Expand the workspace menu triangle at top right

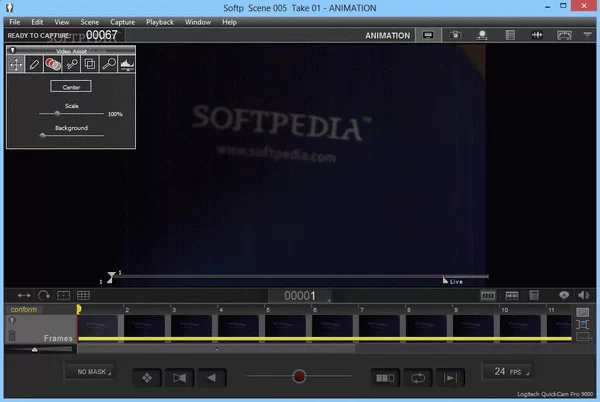588,35
